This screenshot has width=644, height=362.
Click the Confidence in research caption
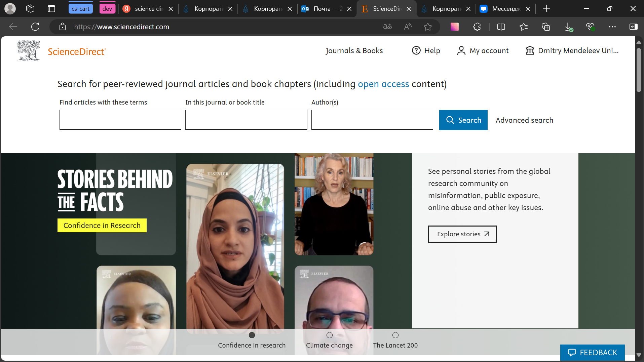(252, 346)
